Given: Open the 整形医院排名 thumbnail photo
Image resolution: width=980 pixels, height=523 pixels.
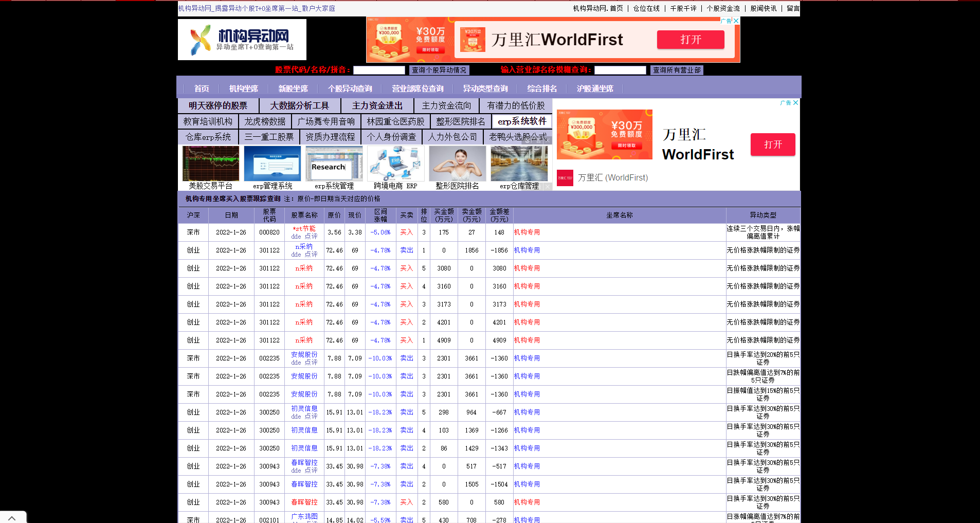Looking at the screenshot, I should pyautogui.click(x=458, y=163).
